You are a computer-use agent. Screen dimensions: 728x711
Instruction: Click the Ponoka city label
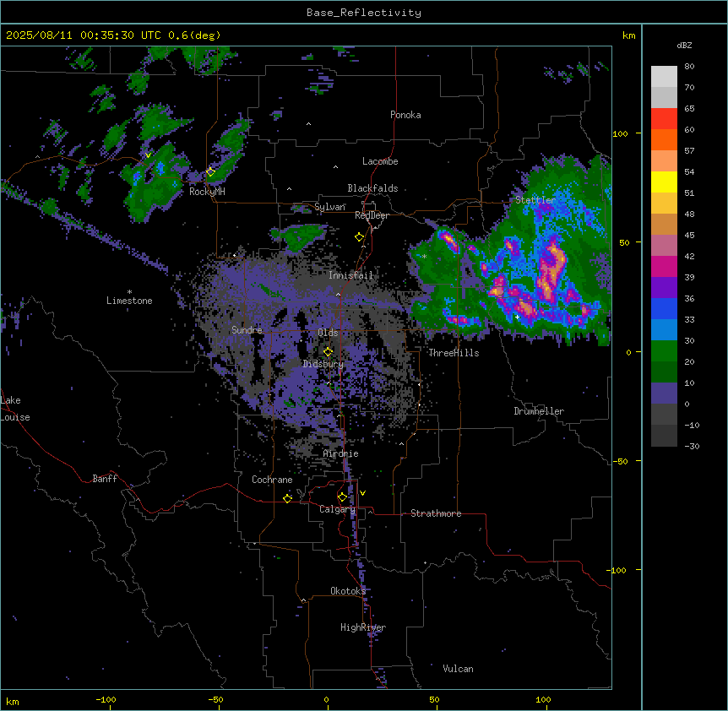(405, 115)
